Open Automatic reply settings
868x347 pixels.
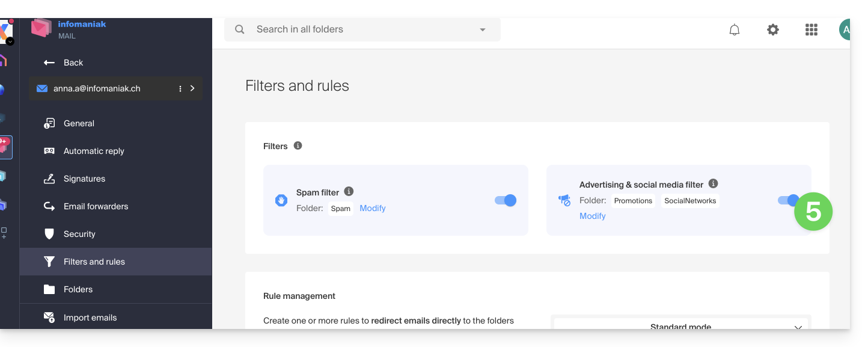pos(94,151)
